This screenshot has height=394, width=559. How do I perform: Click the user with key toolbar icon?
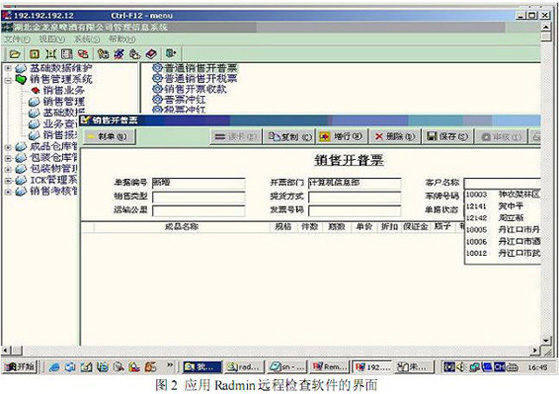[103, 54]
